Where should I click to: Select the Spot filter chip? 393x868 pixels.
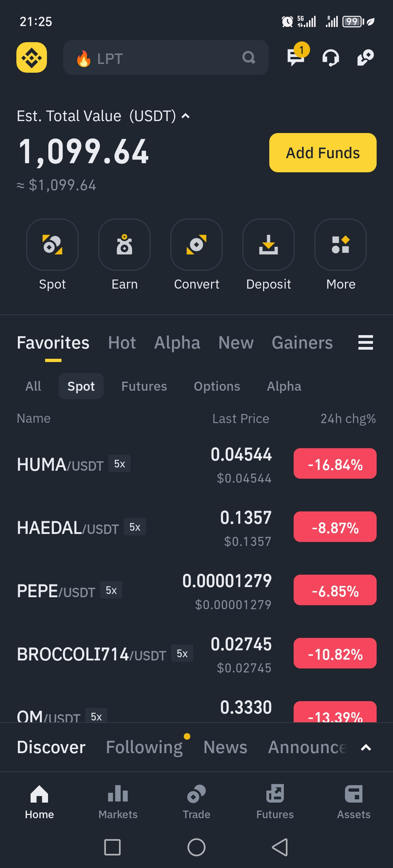click(81, 386)
